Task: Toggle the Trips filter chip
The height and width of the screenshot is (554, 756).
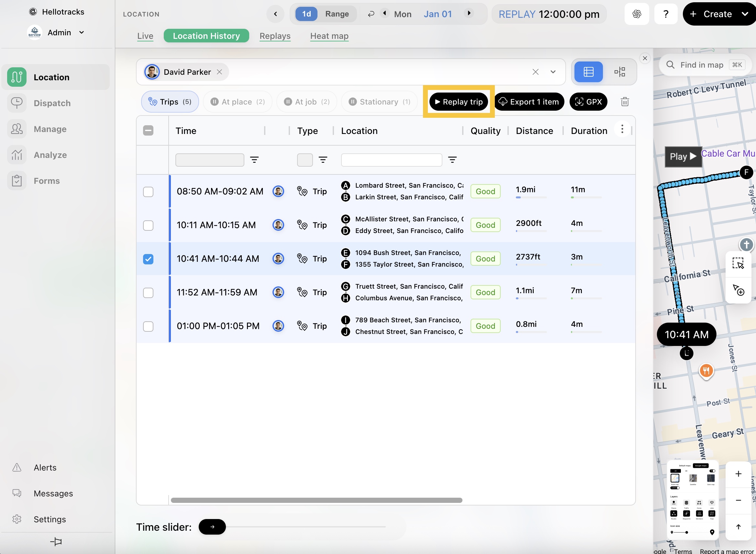Action: pyautogui.click(x=170, y=102)
